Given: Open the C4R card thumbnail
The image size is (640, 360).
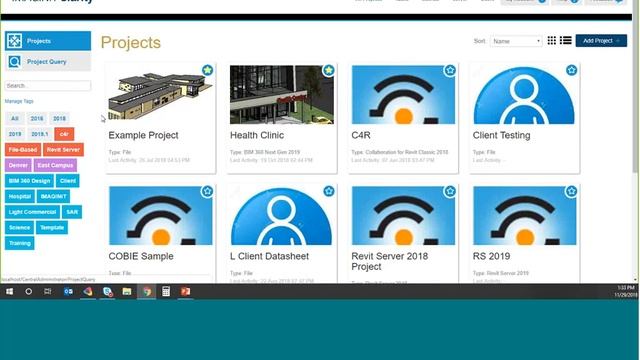Looking at the screenshot, I should coord(403,95).
